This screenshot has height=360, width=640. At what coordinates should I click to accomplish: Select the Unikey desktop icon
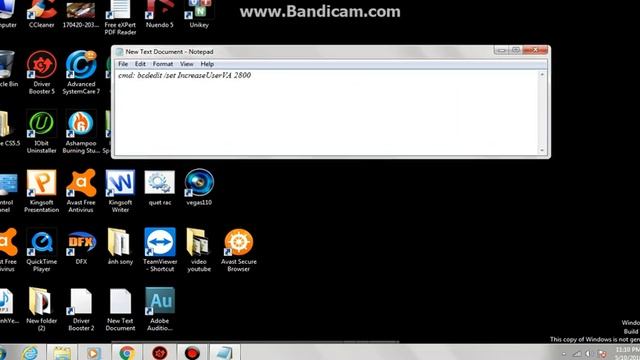click(x=199, y=13)
